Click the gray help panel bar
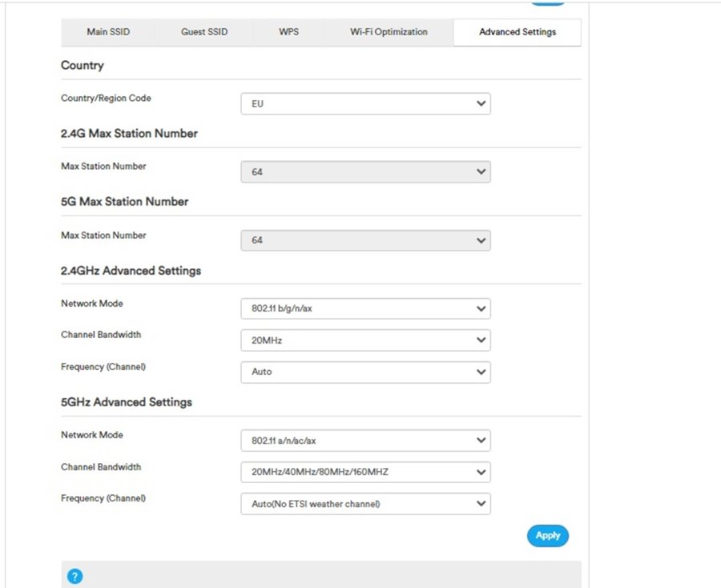The width and height of the screenshot is (721, 588). (x=320, y=575)
